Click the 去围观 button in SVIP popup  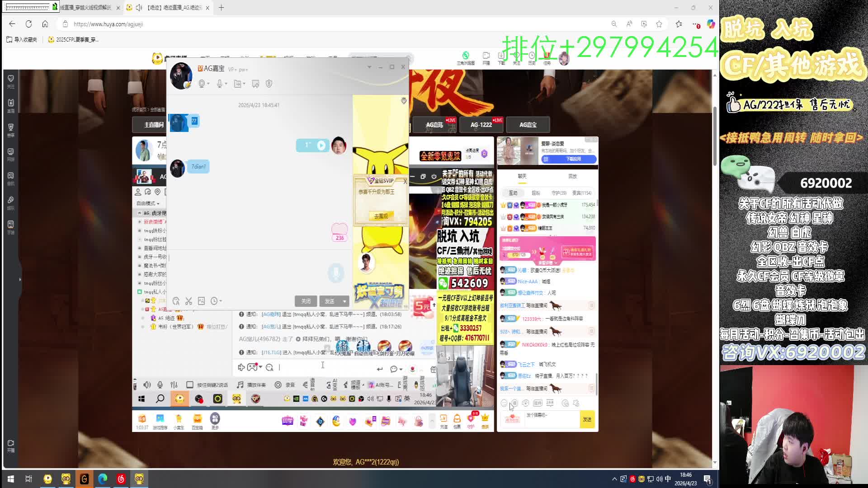pyautogui.click(x=381, y=216)
